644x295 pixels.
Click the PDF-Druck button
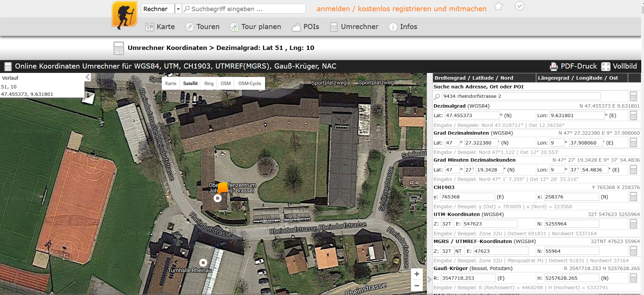(573, 66)
